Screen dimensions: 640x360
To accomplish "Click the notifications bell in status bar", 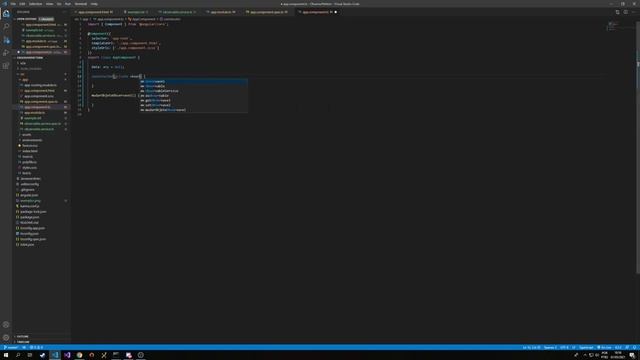I will (635, 348).
